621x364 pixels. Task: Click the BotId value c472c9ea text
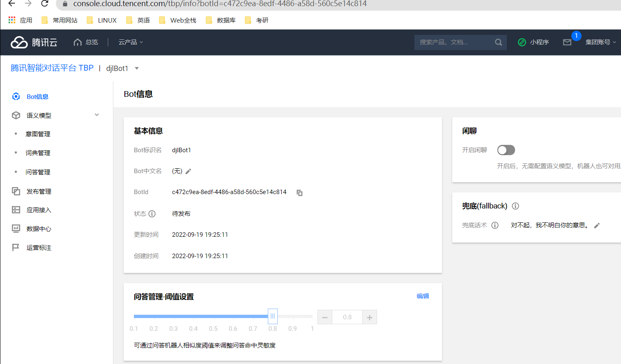pos(229,192)
